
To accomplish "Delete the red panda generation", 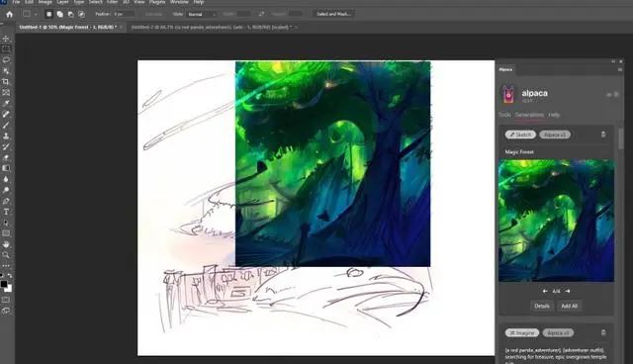I will [x=603, y=332].
